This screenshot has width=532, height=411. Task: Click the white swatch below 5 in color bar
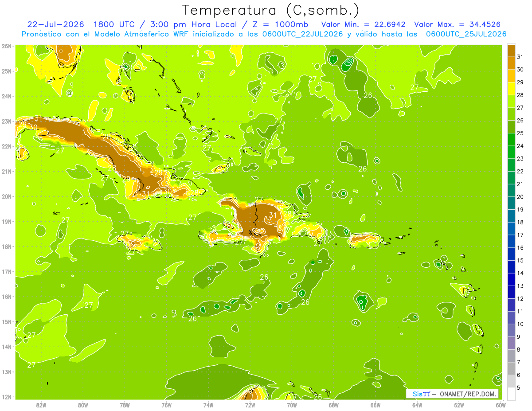point(511,394)
